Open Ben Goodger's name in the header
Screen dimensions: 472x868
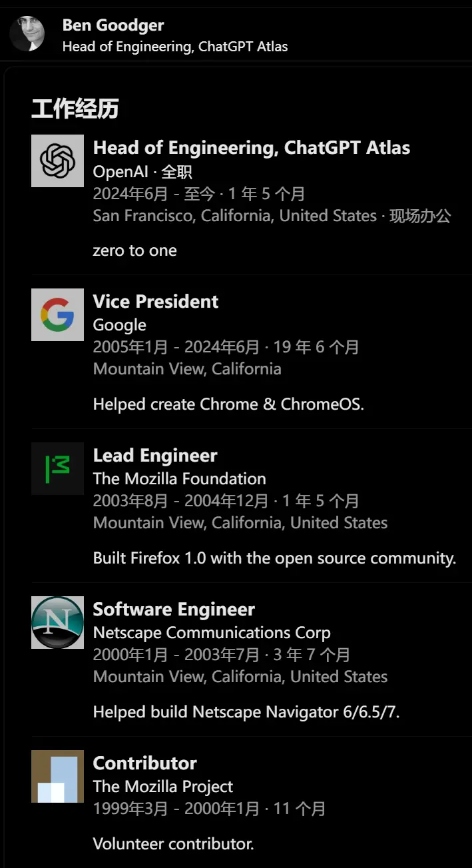[113, 25]
